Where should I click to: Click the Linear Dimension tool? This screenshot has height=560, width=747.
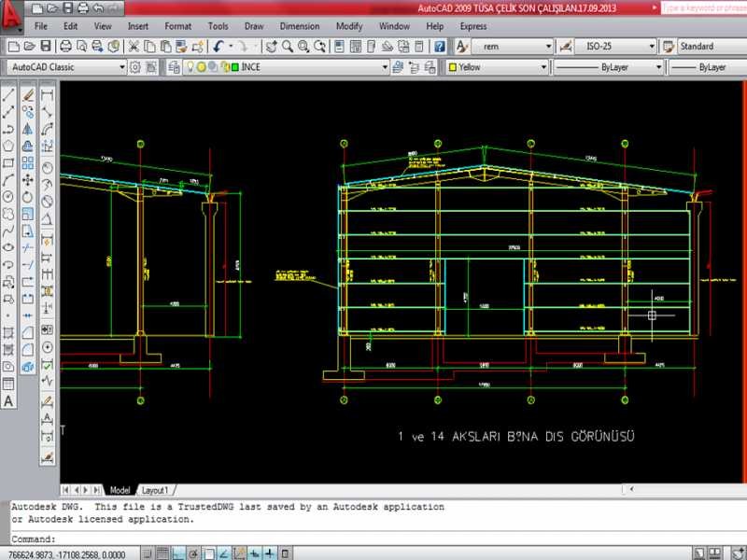coord(48,94)
